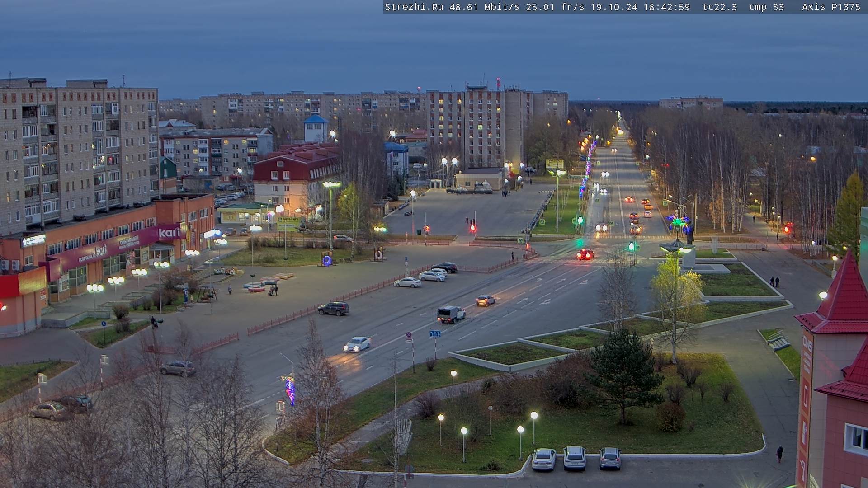Click the 25.01 fr/s frame rate value

pos(555,7)
